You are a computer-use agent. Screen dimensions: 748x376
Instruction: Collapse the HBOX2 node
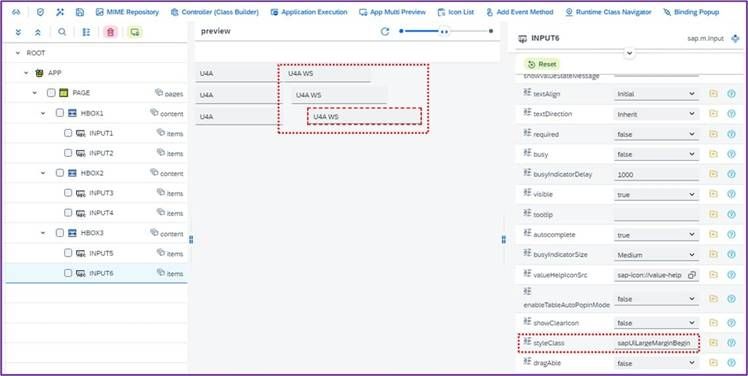pos(43,173)
